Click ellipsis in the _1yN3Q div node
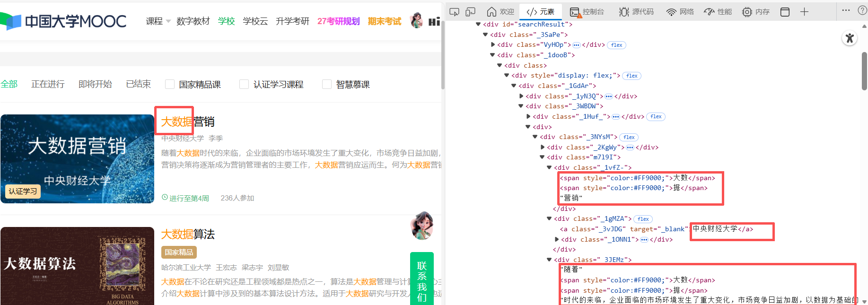This screenshot has height=305, width=868. pyautogui.click(x=609, y=96)
